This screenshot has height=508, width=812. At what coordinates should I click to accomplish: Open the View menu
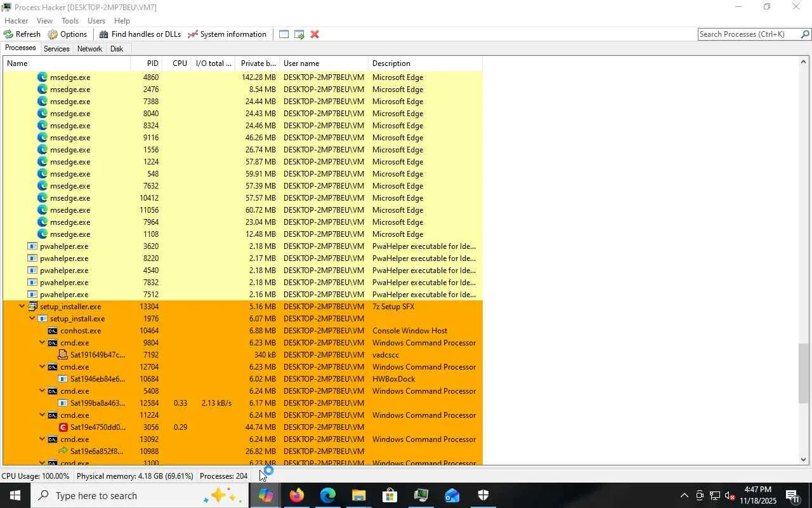pos(45,21)
